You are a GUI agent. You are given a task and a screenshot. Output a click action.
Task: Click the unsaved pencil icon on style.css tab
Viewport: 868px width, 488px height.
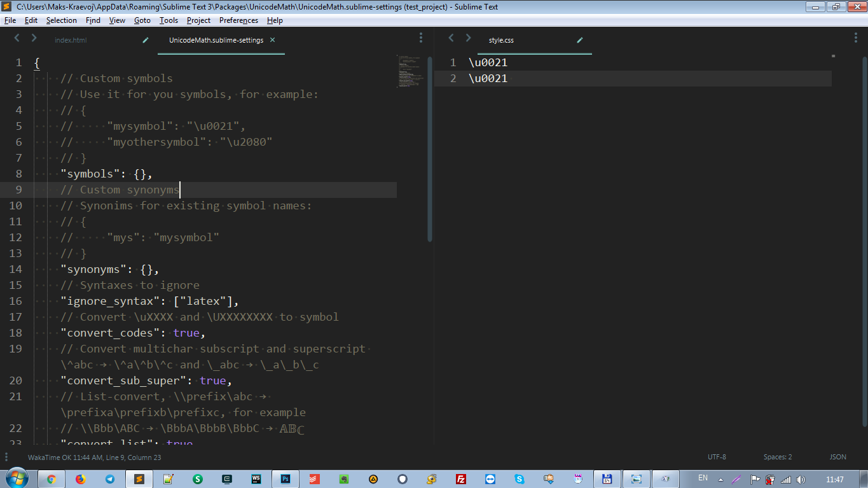[x=579, y=40]
